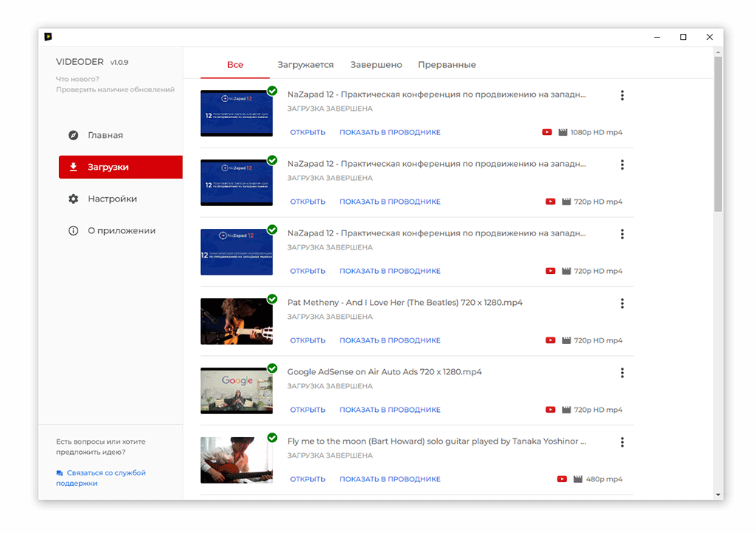Click compass icon beside Главная

(73, 136)
